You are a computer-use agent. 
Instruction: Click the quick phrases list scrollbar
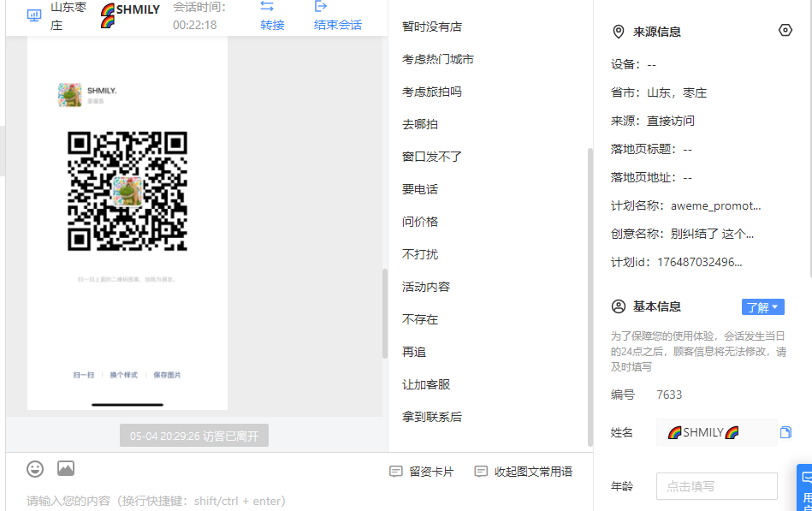590,297
